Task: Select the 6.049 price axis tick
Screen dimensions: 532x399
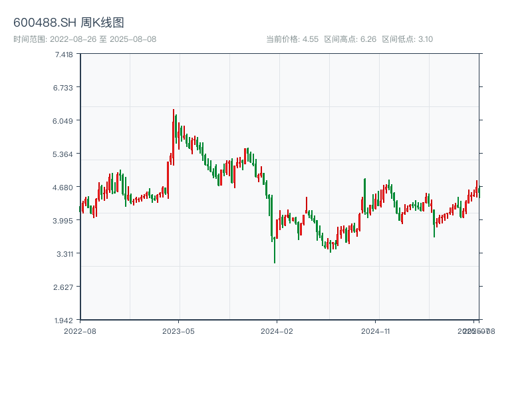Action: [x=63, y=120]
